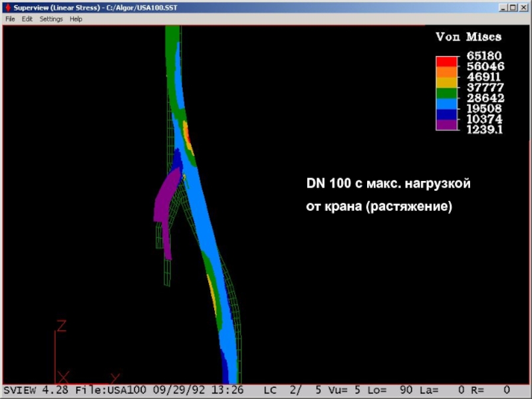Click the Y axis label of the triad
Screen dimensions: 532x399
tap(115, 378)
